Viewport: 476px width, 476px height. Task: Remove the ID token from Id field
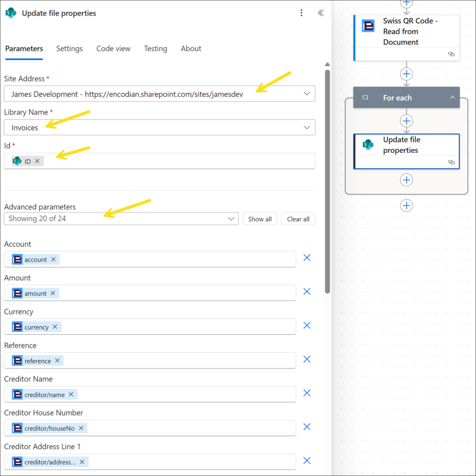coord(38,161)
